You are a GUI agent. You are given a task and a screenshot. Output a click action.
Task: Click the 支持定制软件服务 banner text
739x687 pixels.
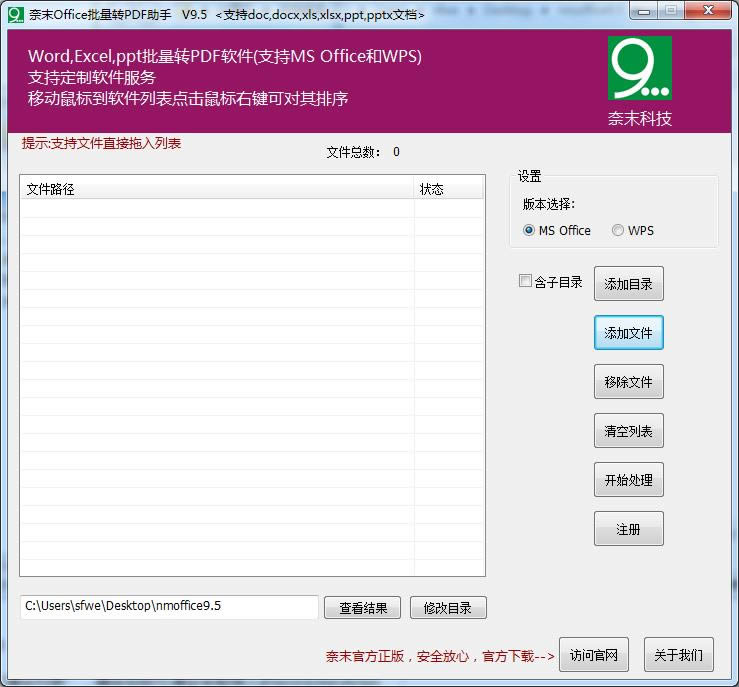click(91, 78)
